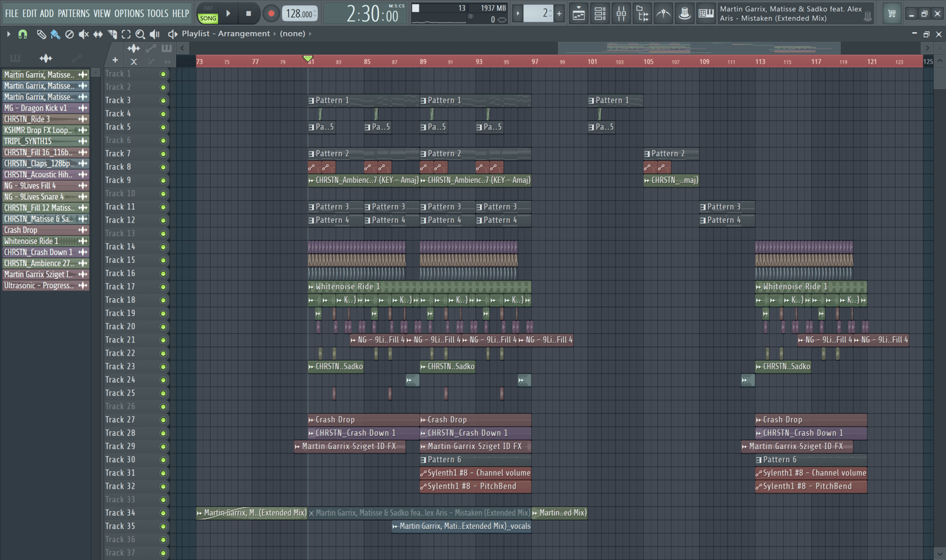Select the first Whitenoise Ride 1 clip on Track 17
Screen dimensions: 946x560
[x=419, y=287]
